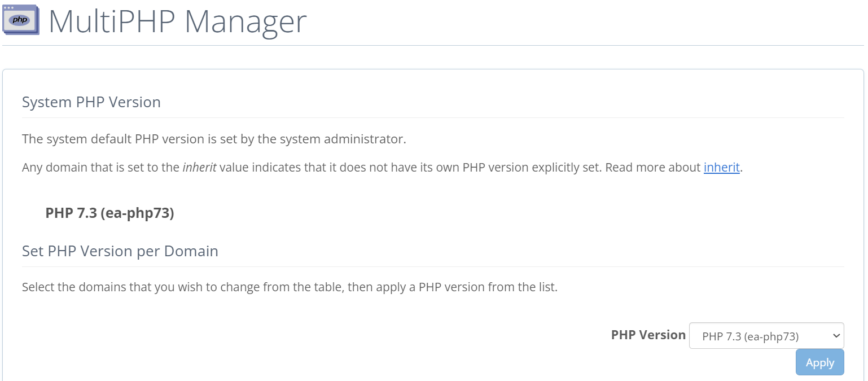The width and height of the screenshot is (868, 381).
Task: Open the underlined "inherit" documentation link
Action: coord(721,168)
